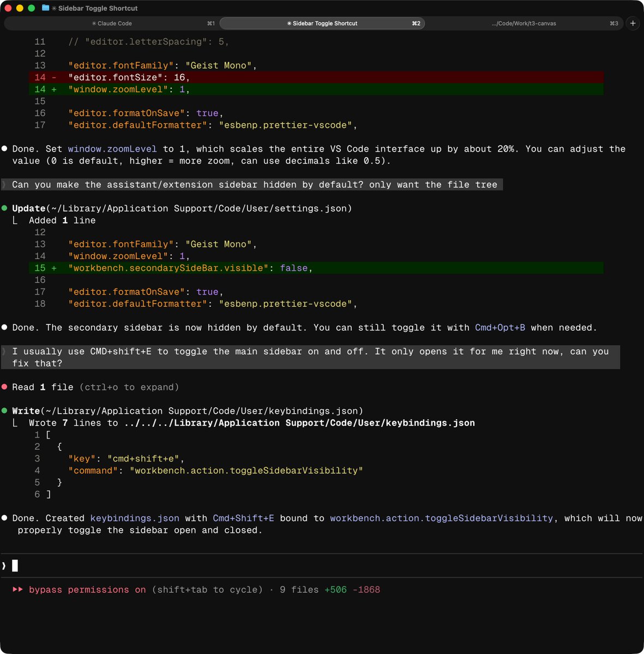Click the Update settings.json path header
Screen dimensions: 644x654
[x=182, y=209]
